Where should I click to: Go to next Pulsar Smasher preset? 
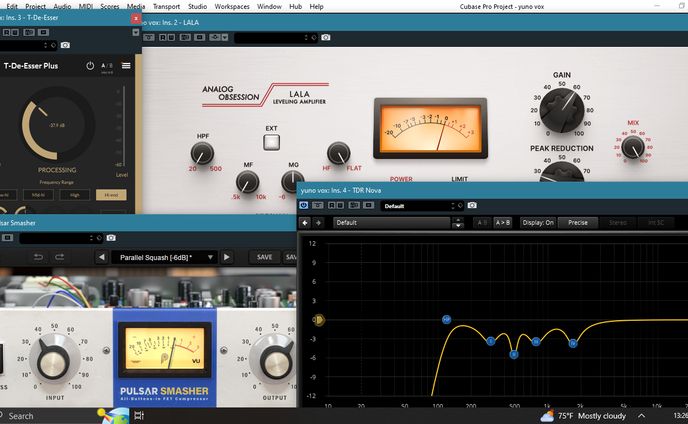tap(227, 257)
